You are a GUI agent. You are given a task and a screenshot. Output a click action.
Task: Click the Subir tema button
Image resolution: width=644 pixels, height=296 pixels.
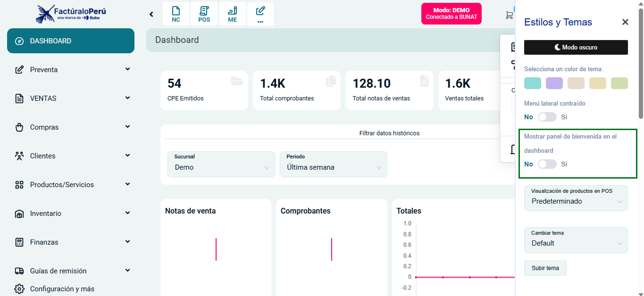(x=545, y=268)
